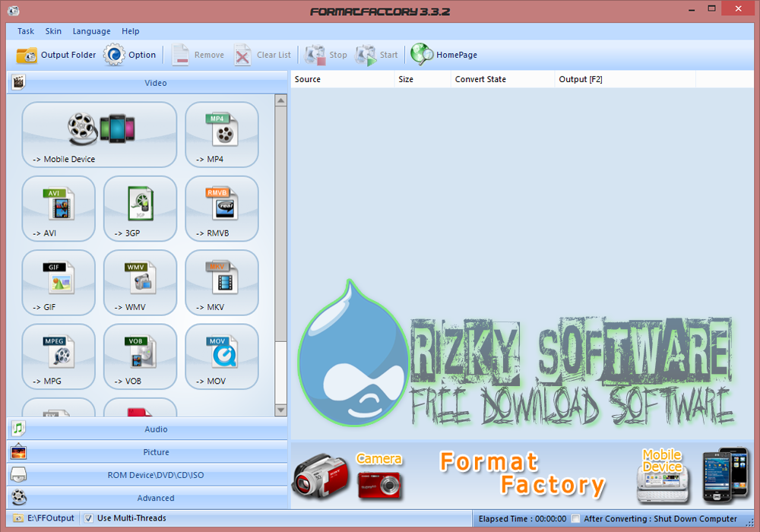Image resolution: width=760 pixels, height=532 pixels.
Task: Click the Elapsed Time status text
Action: point(522,519)
